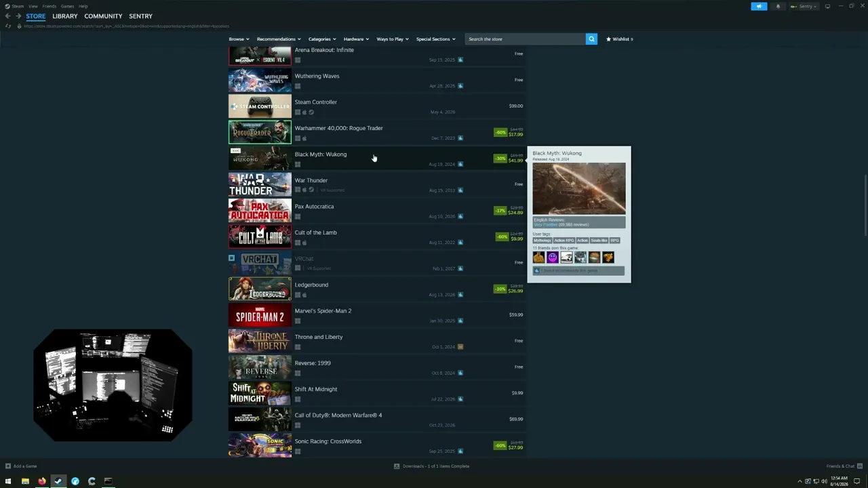This screenshot has width=868, height=488.
Task: Open the Categories dropdown
Action: point(322,39)
